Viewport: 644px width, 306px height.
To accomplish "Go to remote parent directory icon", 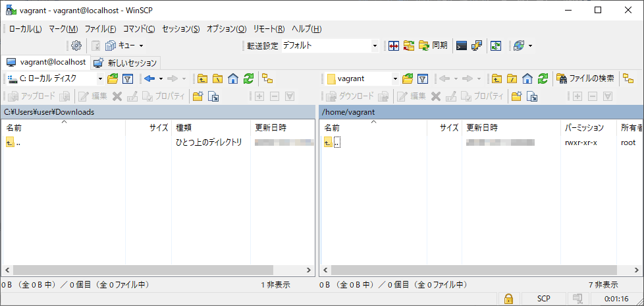I will point(496,78).
